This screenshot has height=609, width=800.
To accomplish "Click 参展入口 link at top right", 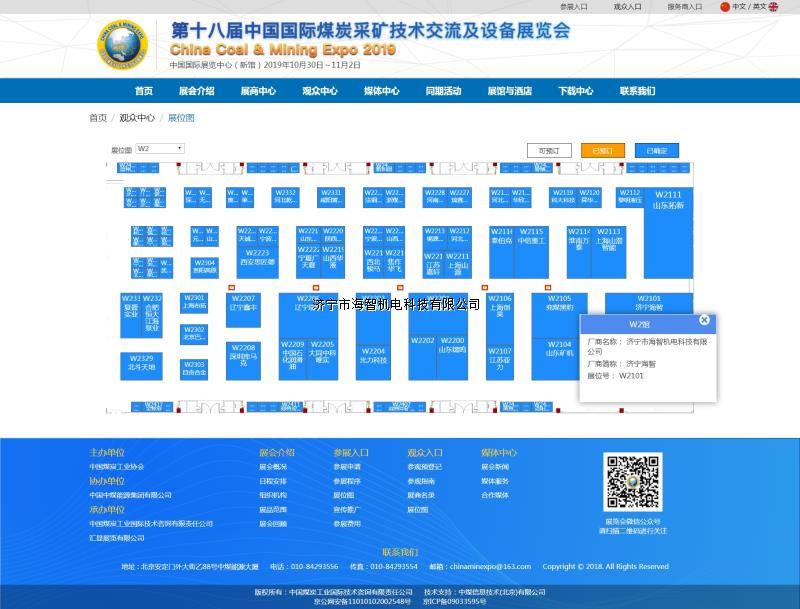I will click(x=573, y=7).
